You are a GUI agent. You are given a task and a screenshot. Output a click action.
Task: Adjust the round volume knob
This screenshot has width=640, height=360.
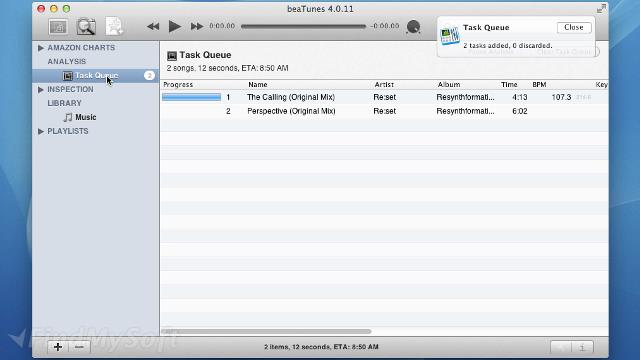point(413,27)
